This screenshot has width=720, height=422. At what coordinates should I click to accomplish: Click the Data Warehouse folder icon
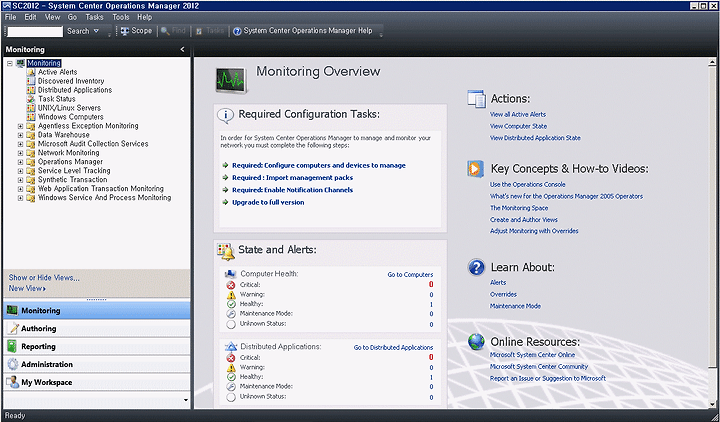31,135
